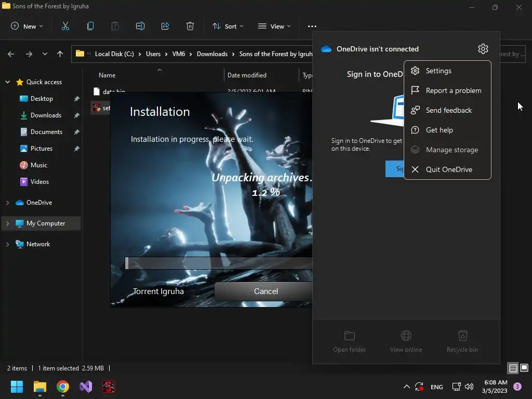Go forward with the right arrow
This screenshot has height=399, width=532.
(29, 54)
